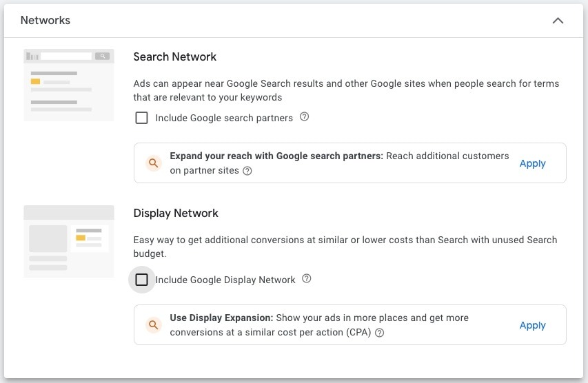Click 'Include Google Display Network' label text
This screenshot has height=383, width=588.
(x=225, y=280)
